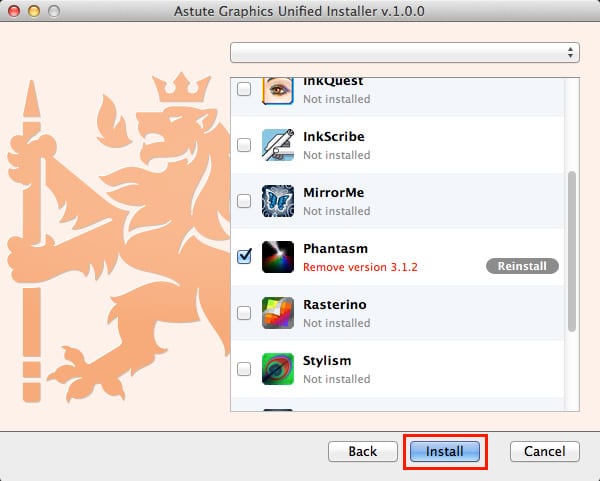Cancel the installer

pyautogui.click(x=545, y=452)
